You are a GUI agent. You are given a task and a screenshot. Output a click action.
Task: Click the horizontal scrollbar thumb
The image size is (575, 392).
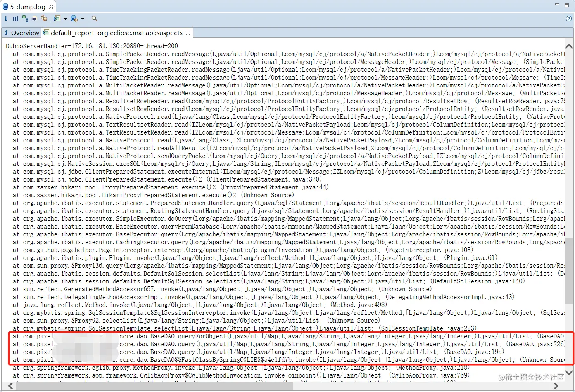[x=154, y=386]
